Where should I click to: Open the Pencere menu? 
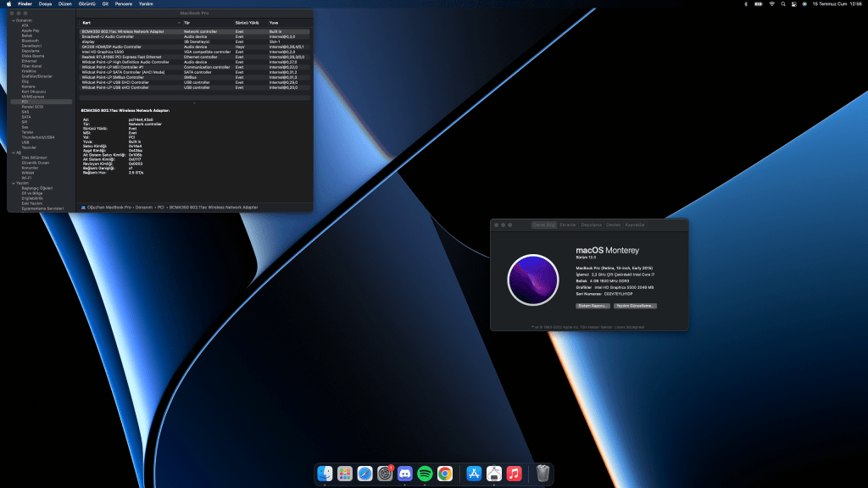[124, 4]
